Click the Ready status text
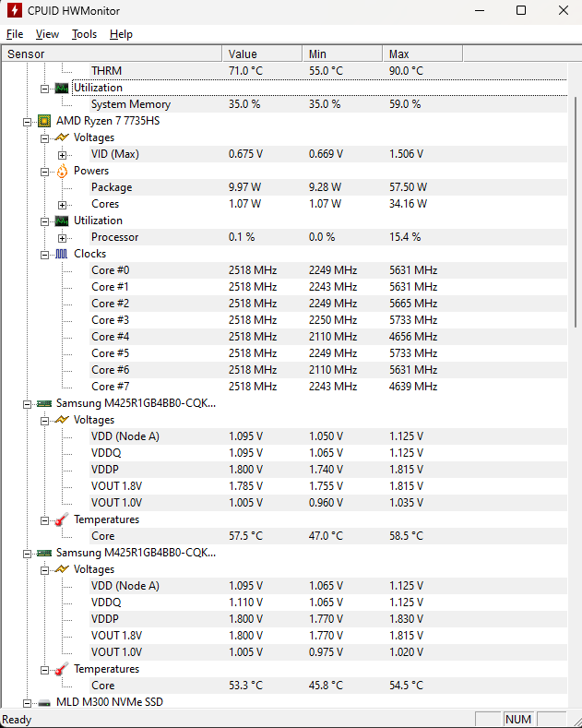The width and height of the screenshot is (582, 728). click(x=17, y=720)
